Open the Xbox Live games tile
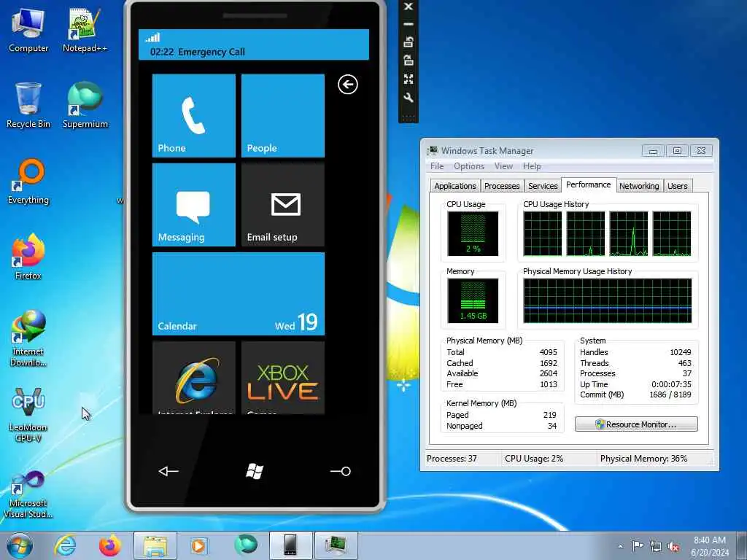 pyautogui.click(x=283, y=378)
